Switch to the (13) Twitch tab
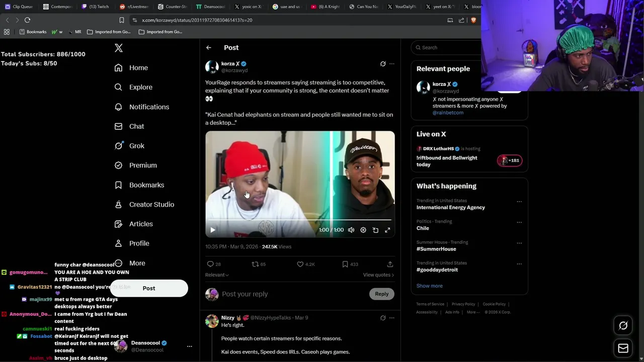 click(x=95, y=7)
